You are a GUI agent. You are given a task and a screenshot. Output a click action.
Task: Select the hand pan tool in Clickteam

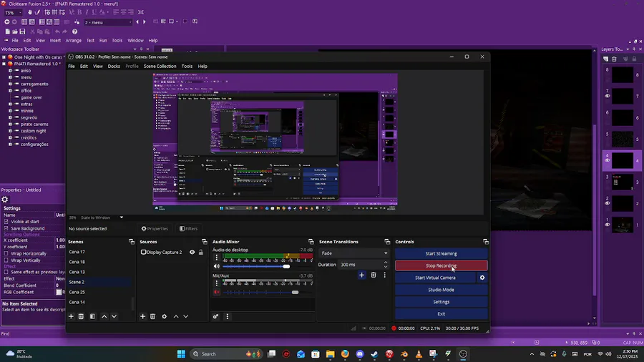(30, 12)
